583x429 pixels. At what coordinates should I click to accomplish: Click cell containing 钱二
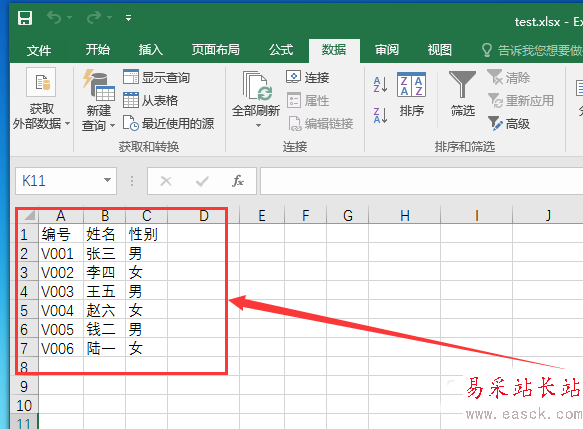tap(105, 329)
